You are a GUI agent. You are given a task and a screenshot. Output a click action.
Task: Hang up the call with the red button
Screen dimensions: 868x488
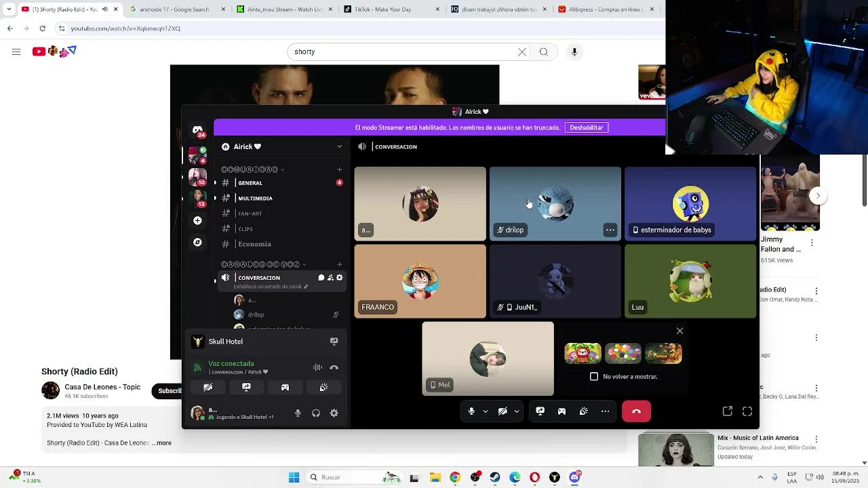636,411
